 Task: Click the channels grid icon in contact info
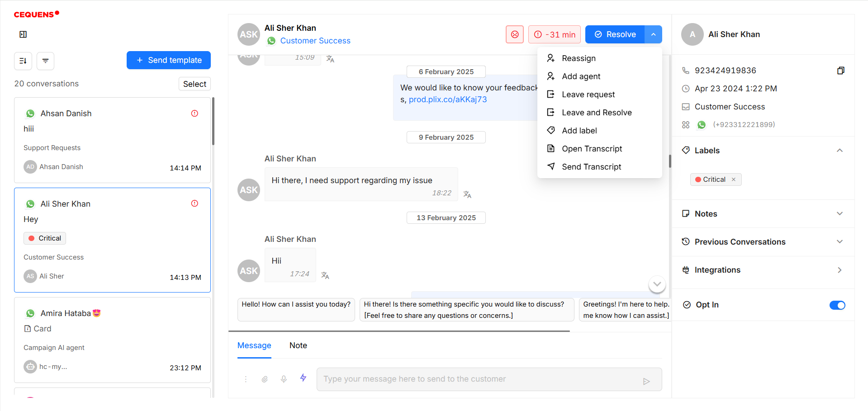click(686, 125)
